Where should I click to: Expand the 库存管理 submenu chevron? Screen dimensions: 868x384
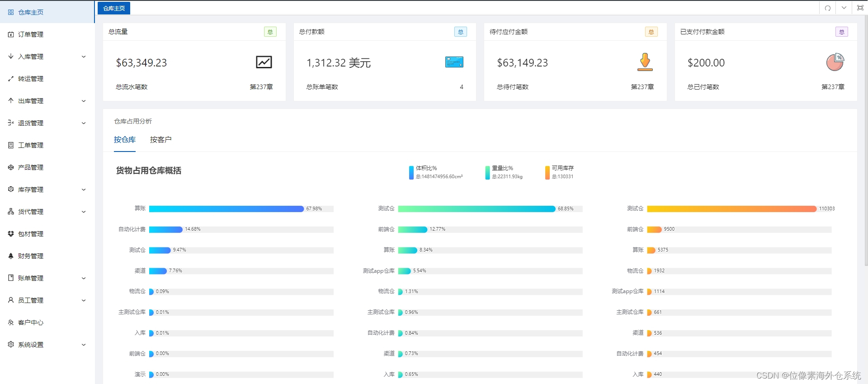tap(84, 190)
